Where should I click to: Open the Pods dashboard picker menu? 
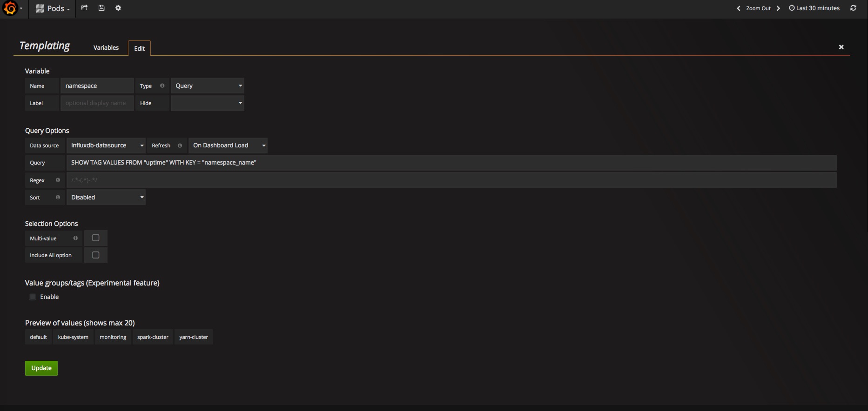(53, 8)
